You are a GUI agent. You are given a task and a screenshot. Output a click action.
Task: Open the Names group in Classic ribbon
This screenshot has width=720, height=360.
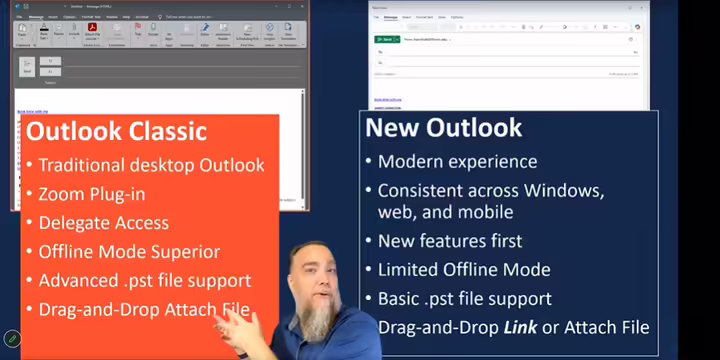pyautogui.click(x=59, y=31)
